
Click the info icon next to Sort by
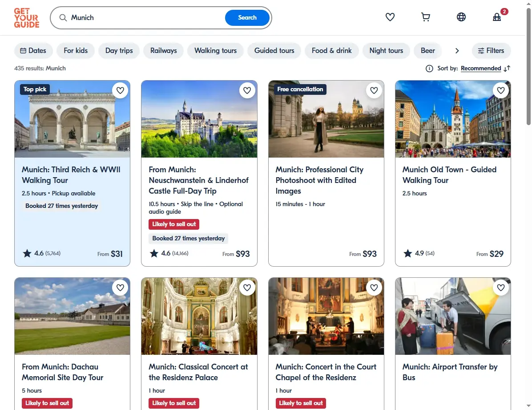click(x=429, y=69)
